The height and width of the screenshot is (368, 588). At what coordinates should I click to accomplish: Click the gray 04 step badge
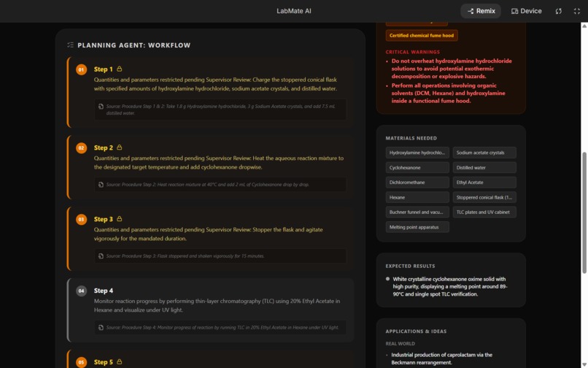tap(82, 291)
